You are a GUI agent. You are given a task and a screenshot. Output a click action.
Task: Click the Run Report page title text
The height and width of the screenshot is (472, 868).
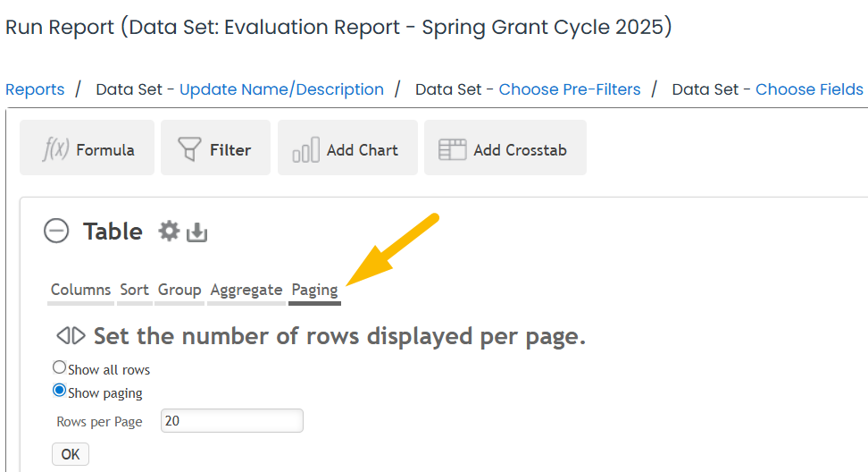[338, 27]
